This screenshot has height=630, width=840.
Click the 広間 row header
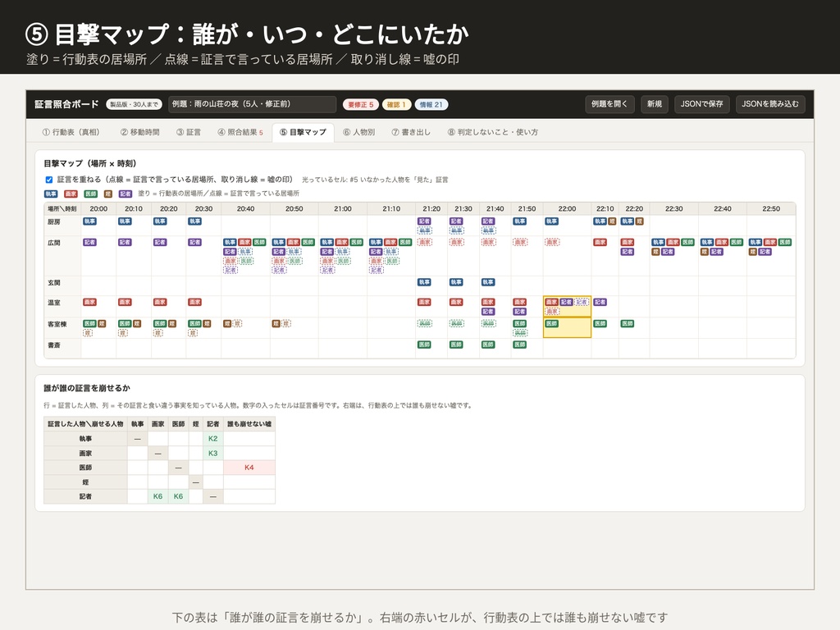(x=62, y=256)
